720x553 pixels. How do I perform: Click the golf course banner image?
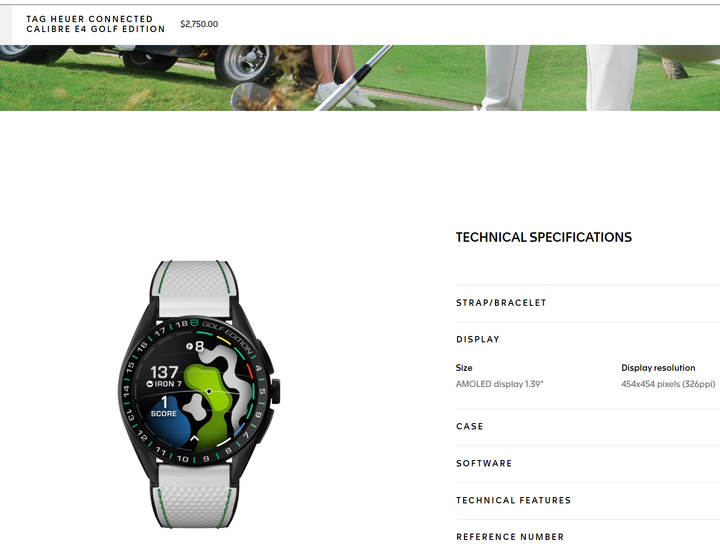pyautogui.click(x=360, y=78)
